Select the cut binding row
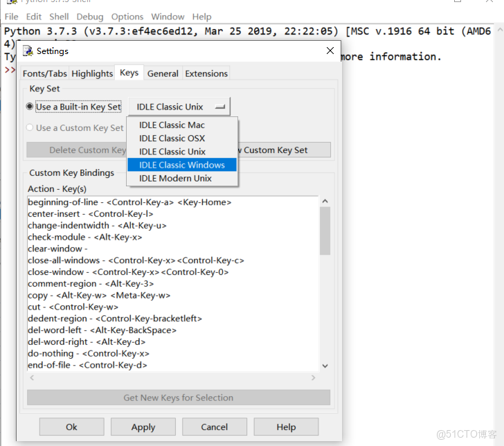This screenshot has width=504, height=446. (173, 307)
